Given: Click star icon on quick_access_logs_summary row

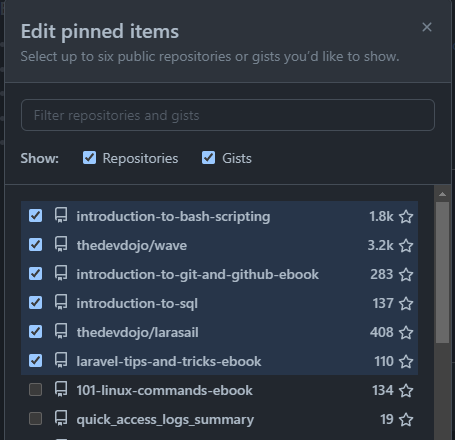Looking at the screenshot, I should (x=406, y=420).
